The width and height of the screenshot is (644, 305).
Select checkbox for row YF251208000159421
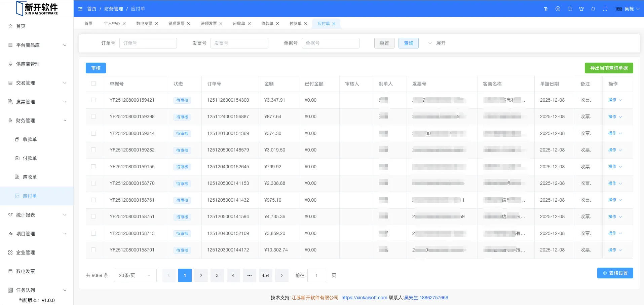tap(93, 100)
